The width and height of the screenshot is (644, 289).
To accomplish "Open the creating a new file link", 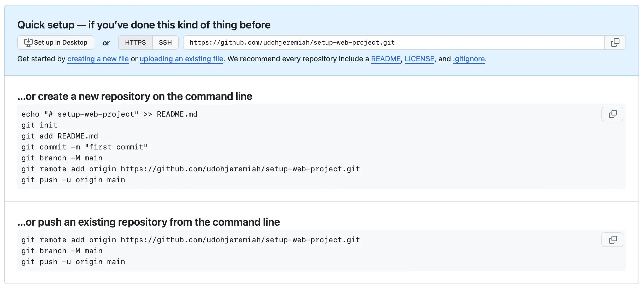I will click(x=98, y=59).
